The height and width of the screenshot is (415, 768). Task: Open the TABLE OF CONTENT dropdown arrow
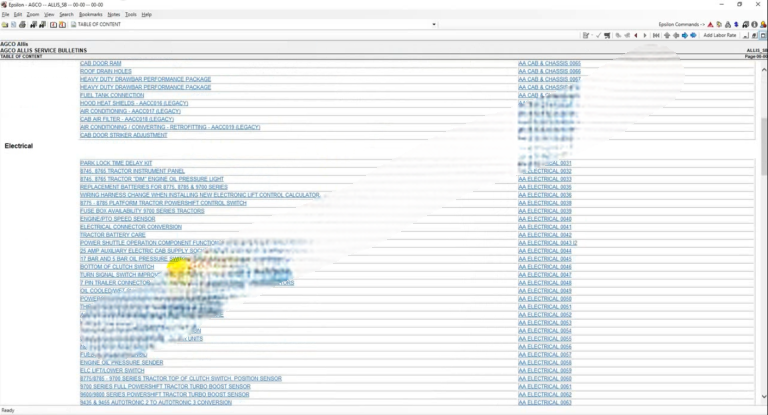pos(433,24)
